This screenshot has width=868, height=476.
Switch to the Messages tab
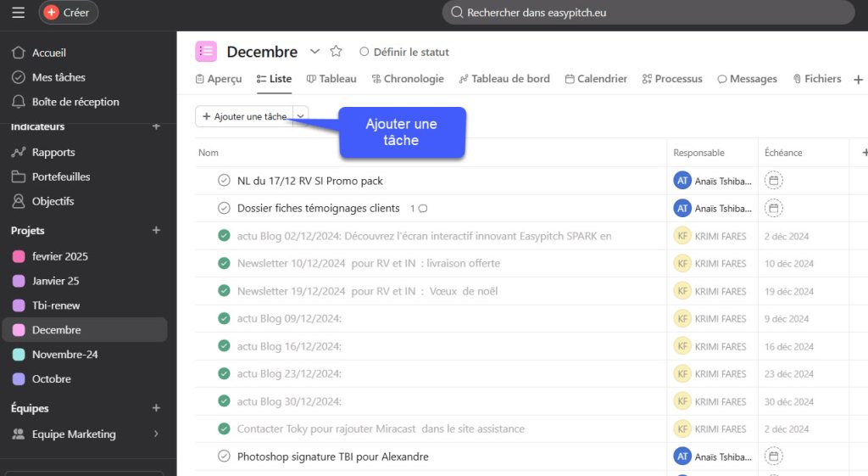click(748, 79)
